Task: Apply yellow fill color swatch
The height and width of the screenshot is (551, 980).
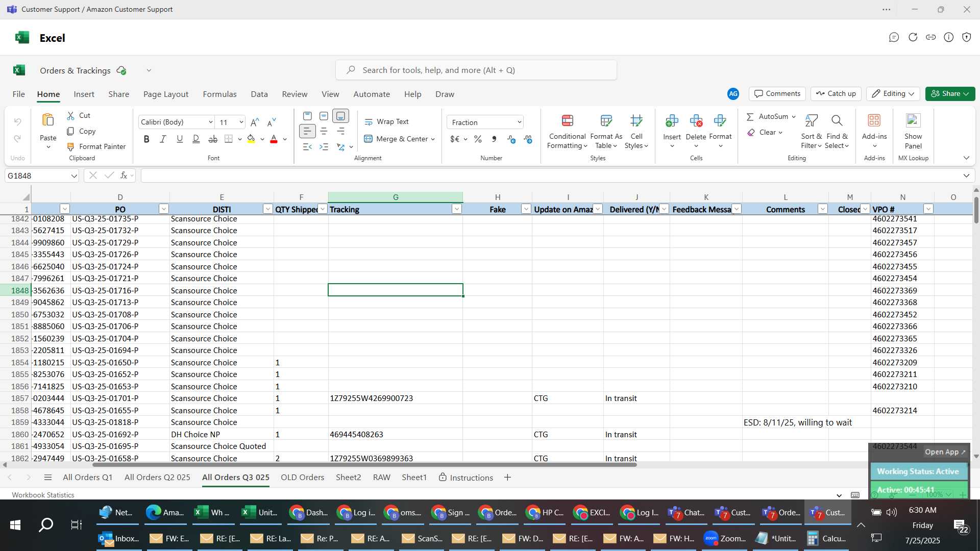Action: tap(251, 139)
